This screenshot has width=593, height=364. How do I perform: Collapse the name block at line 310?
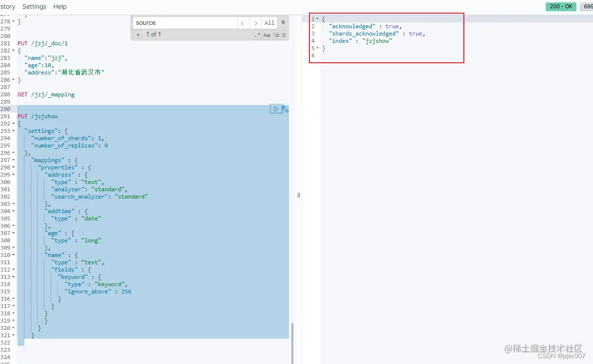coord(14,255)
